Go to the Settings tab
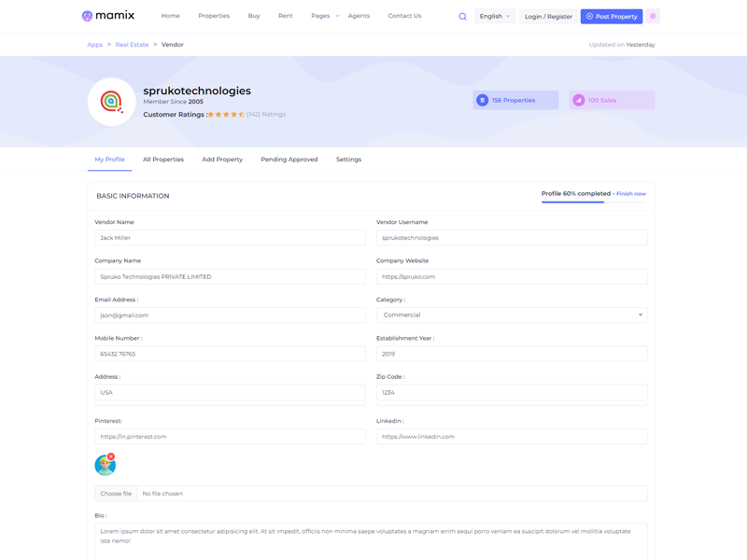747x560 pixels. [348, 160]
